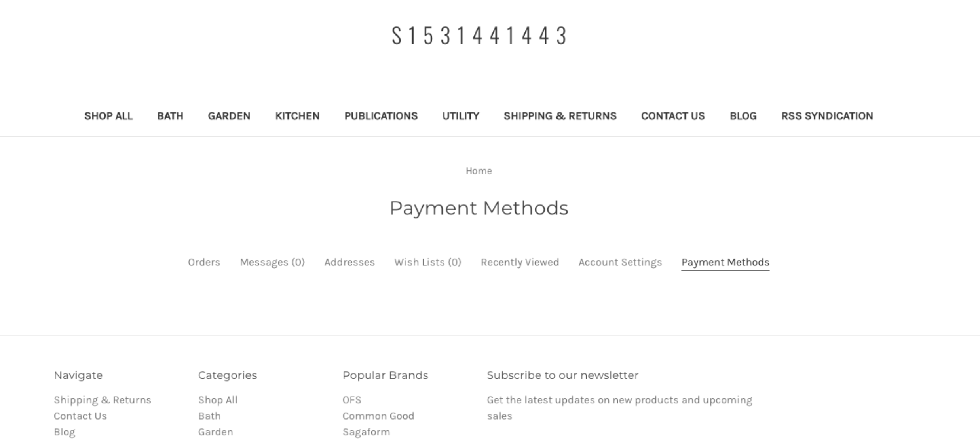Click the Orders tab
This screenshot has height=439, width=980.
204,262
